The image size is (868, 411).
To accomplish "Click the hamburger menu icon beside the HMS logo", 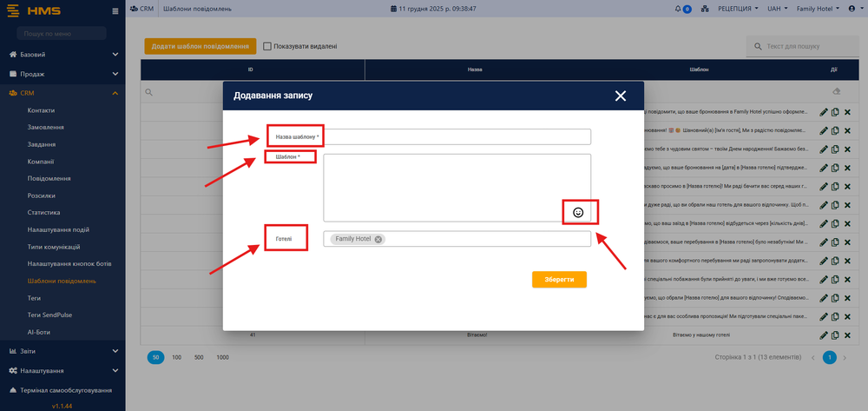I will 115,10.
